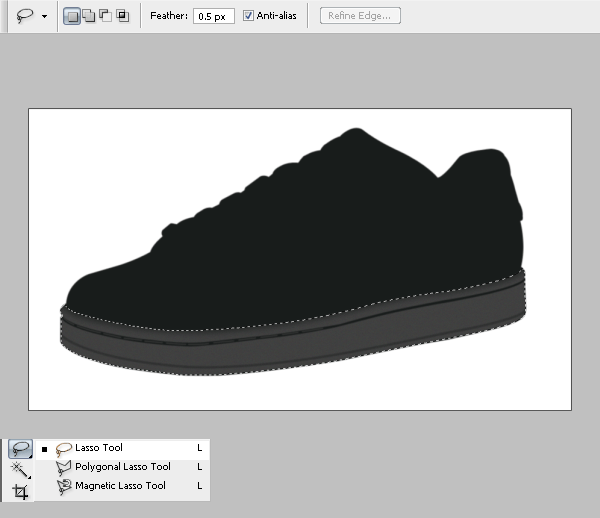This screenshot has width=600, height=518.
Task: Choose Add to selection mode
Action: coord(89,16)
